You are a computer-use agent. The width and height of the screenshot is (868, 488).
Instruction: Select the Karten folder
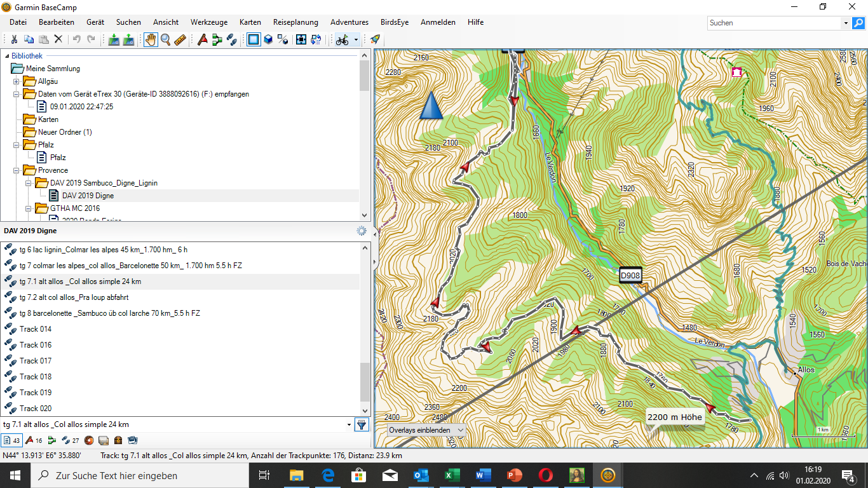pyautogui.click(x=48, y=119)
